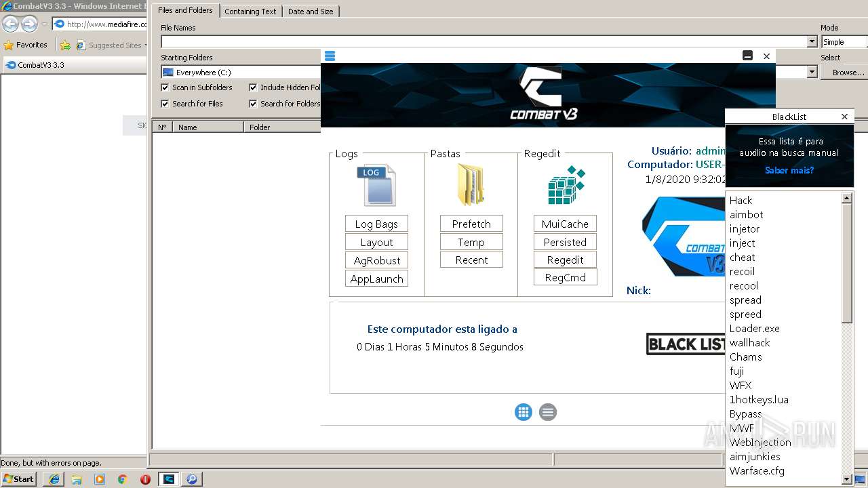Image resolution: width=868 pixels, height=488 pixels.
Task: Click the File Names input field
Action: pyautogui.click(x=484, y=42)
